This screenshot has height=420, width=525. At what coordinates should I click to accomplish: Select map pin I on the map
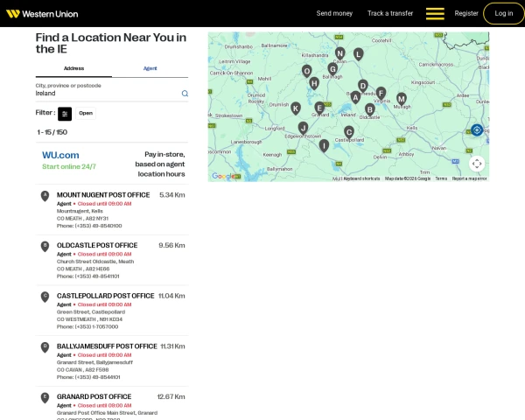coord(324,144)
